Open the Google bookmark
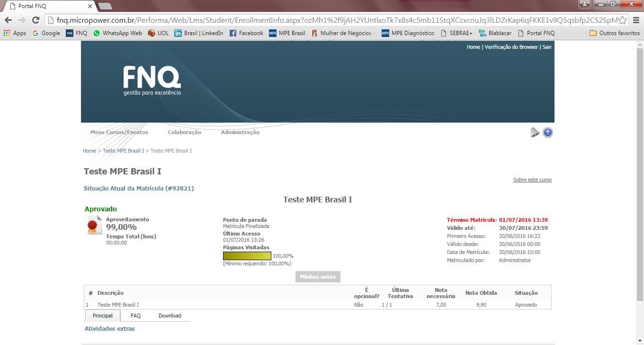Viewport: 644px width, 345px height. pyautogui.click(x=46, y=33)
